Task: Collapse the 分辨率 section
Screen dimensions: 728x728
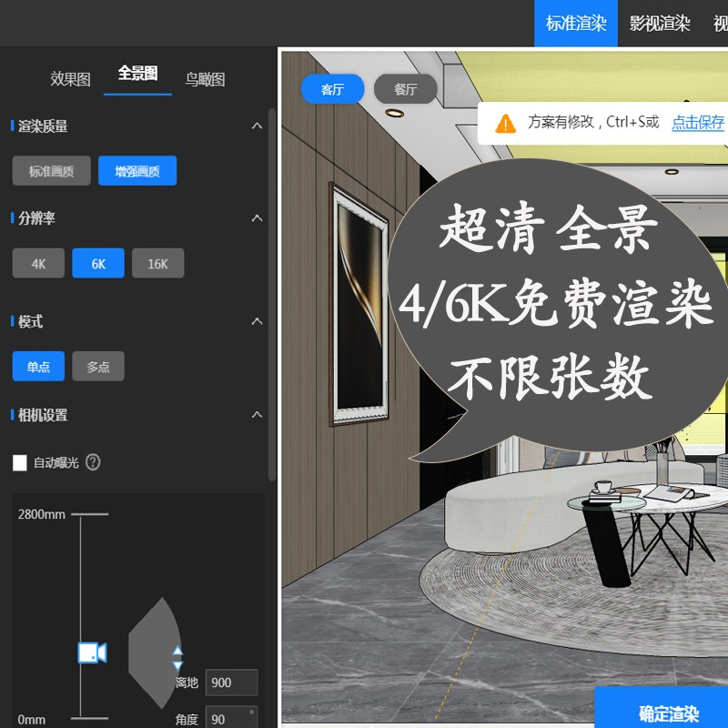Action: [258, 218]
